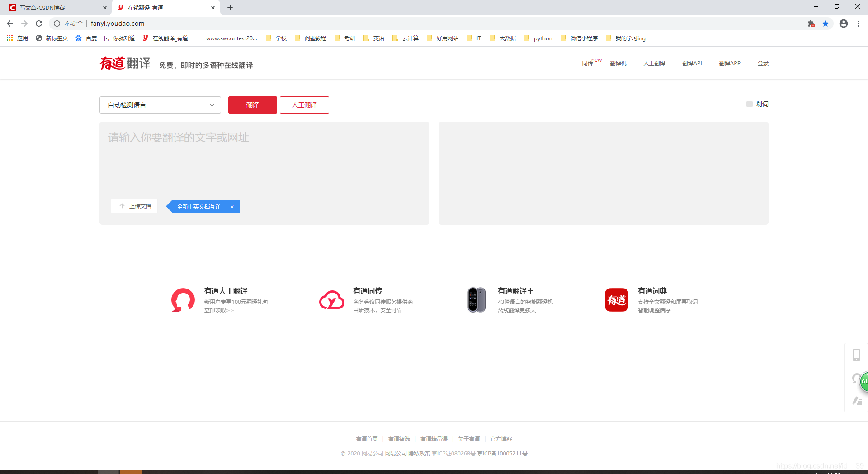Image resolution: width=868 pixels, height=474 pixels.
Task: Open the 有道同传 title link
Action: pyautogui.click(x=368, y=291)
